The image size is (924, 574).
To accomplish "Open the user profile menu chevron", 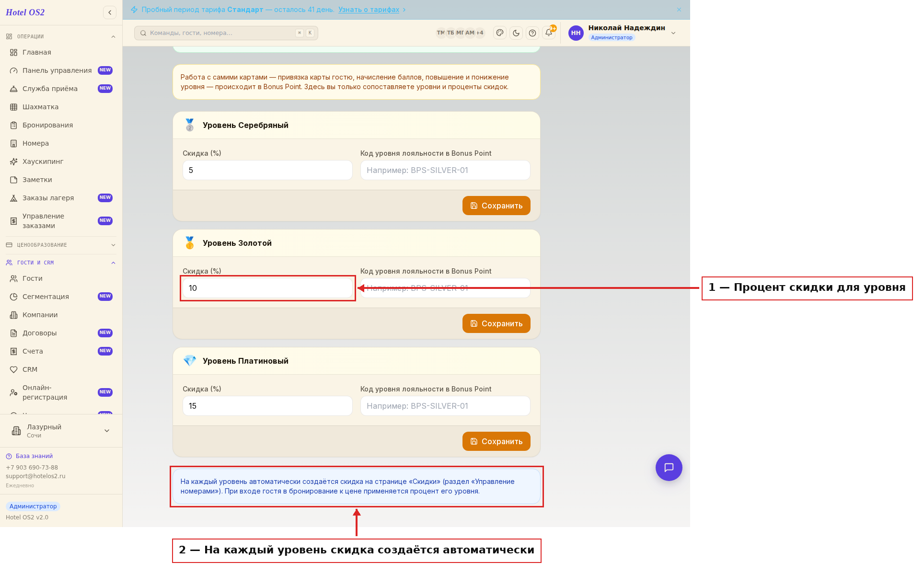I will pos(673,33).
